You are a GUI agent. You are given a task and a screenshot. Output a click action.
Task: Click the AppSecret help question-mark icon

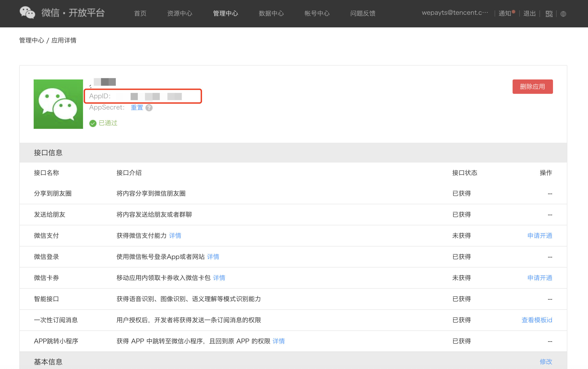pos(149,108)
